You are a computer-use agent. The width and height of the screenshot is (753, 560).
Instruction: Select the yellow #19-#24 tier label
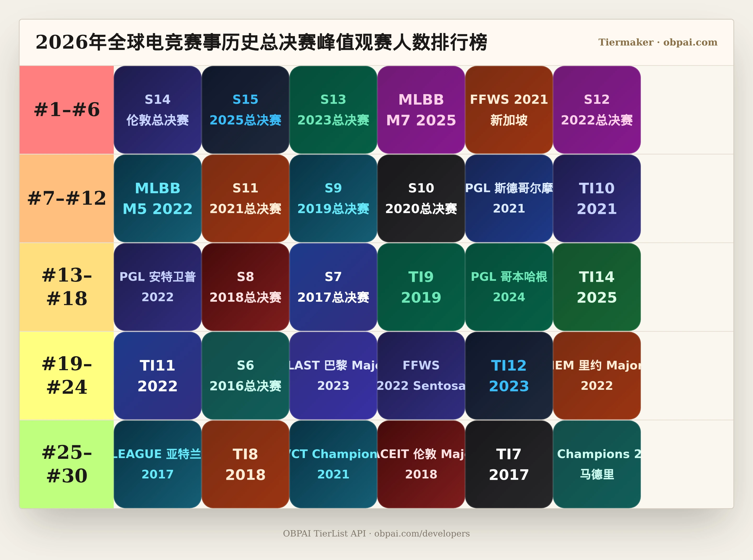click(x=67, y=376)
